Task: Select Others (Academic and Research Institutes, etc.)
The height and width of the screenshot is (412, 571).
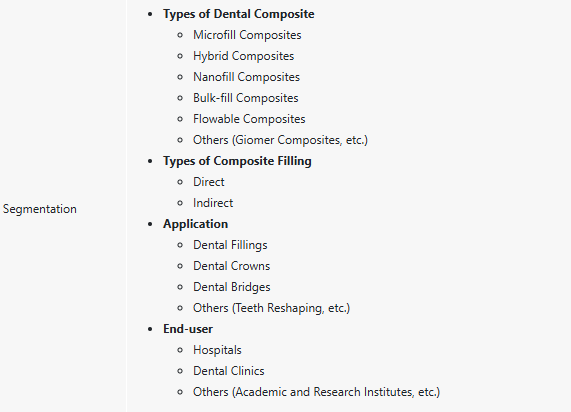Action: pos(316,392)
